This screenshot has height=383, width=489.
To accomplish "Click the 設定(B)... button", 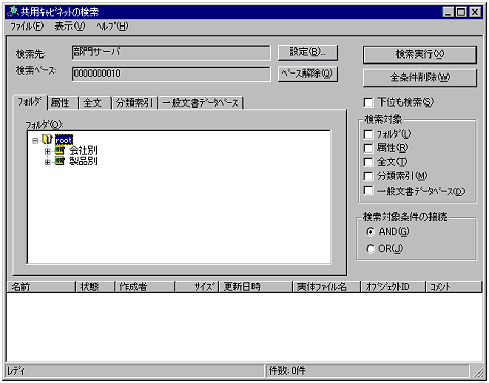I will 308,53.
